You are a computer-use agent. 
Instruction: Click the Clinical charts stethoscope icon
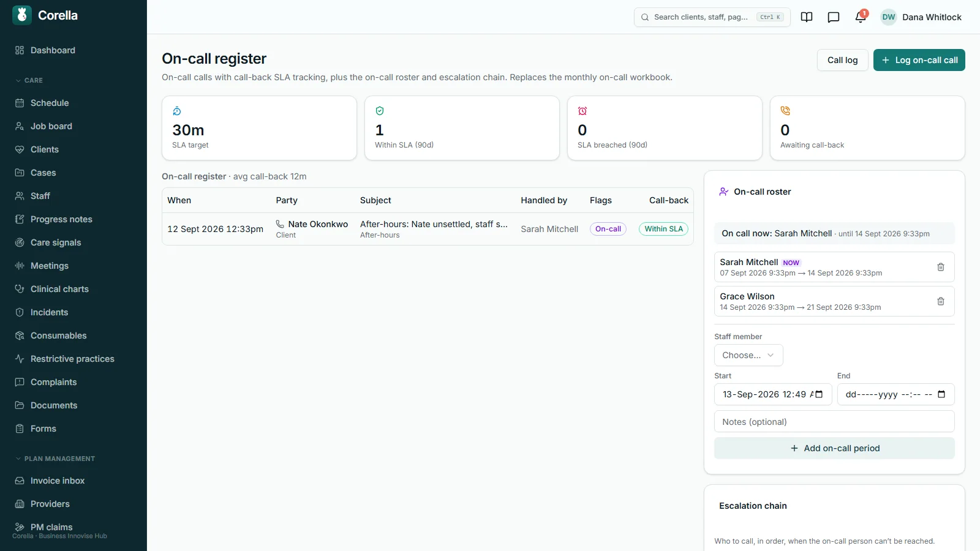[20, 289]
